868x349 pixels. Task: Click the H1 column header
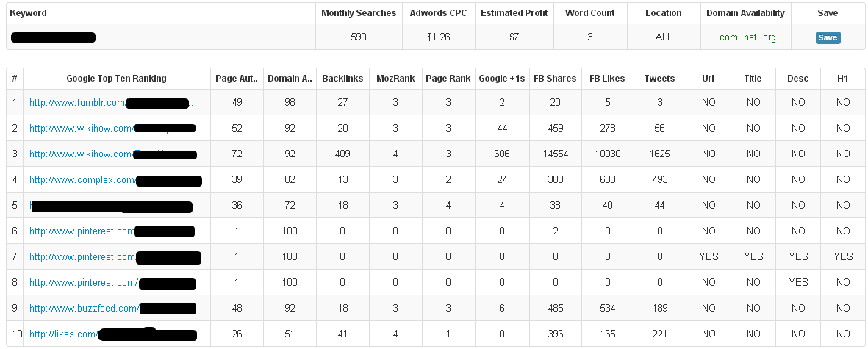click(x=842, y=79)
